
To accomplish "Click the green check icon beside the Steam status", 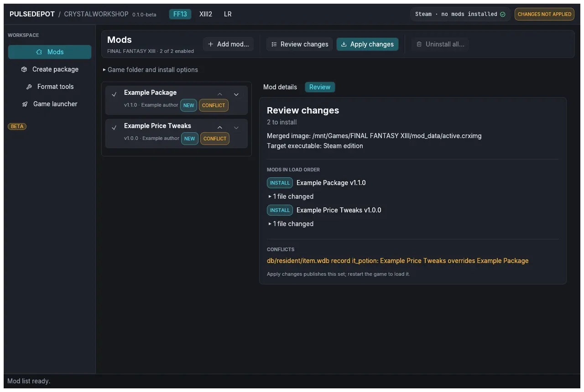I will pyautogui.click(x=503, y=14).
